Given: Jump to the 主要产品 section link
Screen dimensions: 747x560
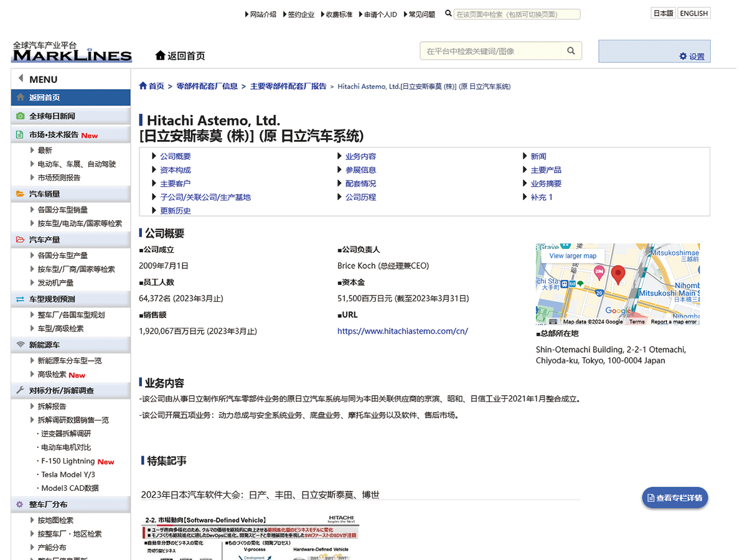Looking at the screenshot, I should coord(546,170).
